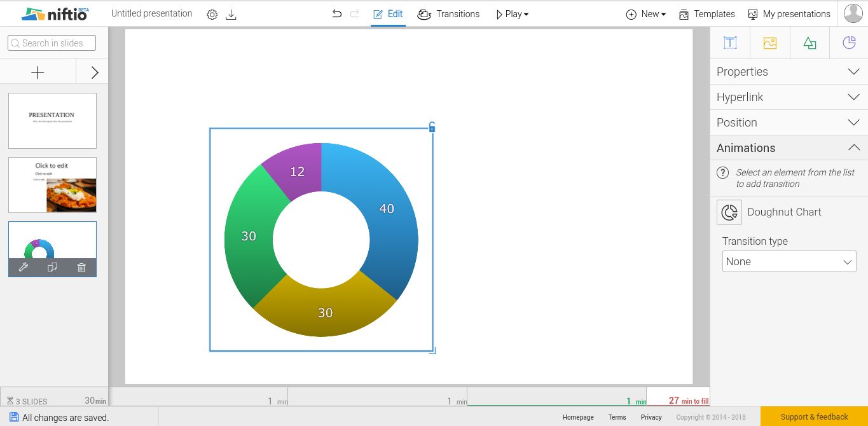This screenshot has width=868, height=426.
Task: Expand the Position section
Action: pos(789,123)
